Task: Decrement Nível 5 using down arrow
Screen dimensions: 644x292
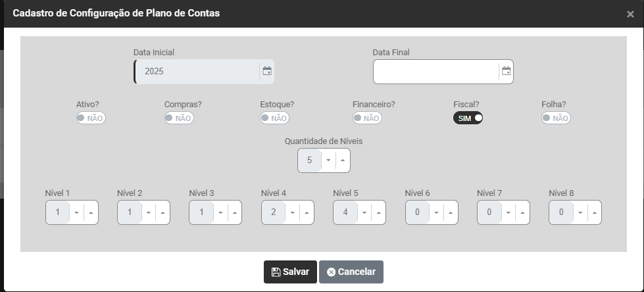Action: coord(364,212)
